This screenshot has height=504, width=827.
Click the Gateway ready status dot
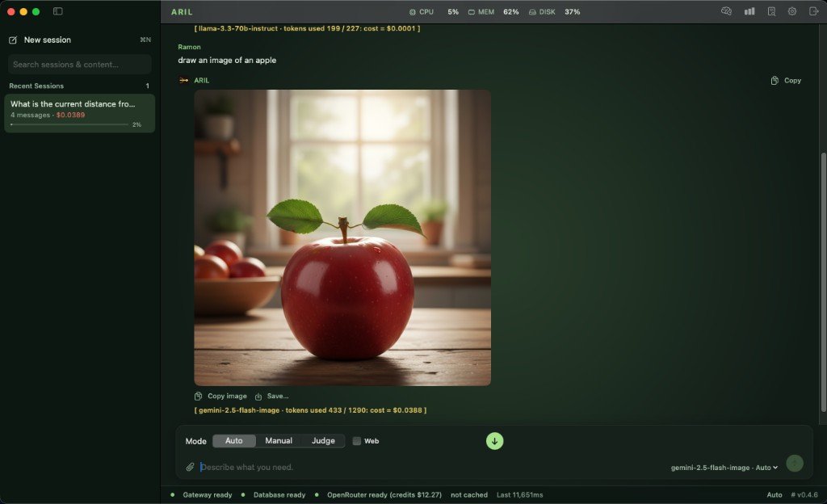173,494
